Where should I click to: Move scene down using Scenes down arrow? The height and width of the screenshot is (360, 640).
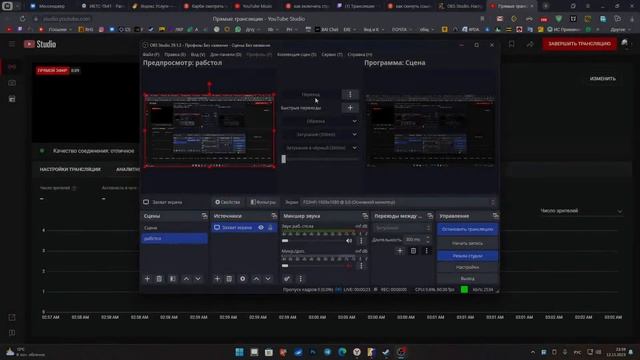coord(198,279)
